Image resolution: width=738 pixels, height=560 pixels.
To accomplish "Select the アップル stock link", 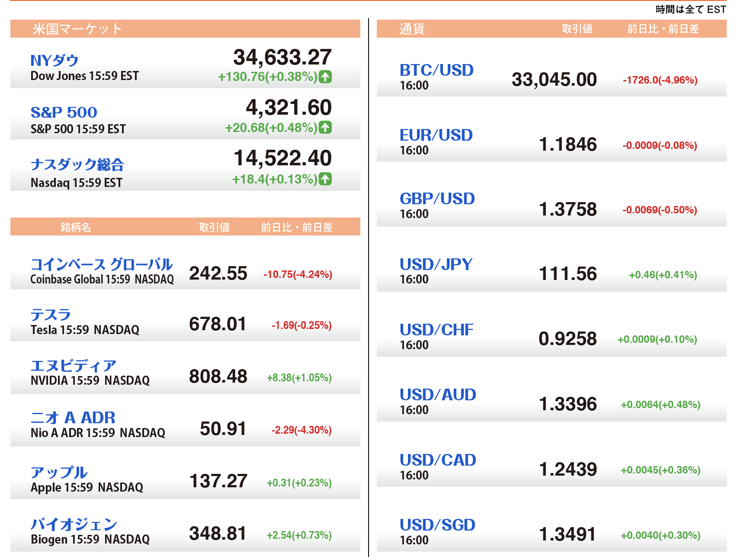I will tap(59, 472).
